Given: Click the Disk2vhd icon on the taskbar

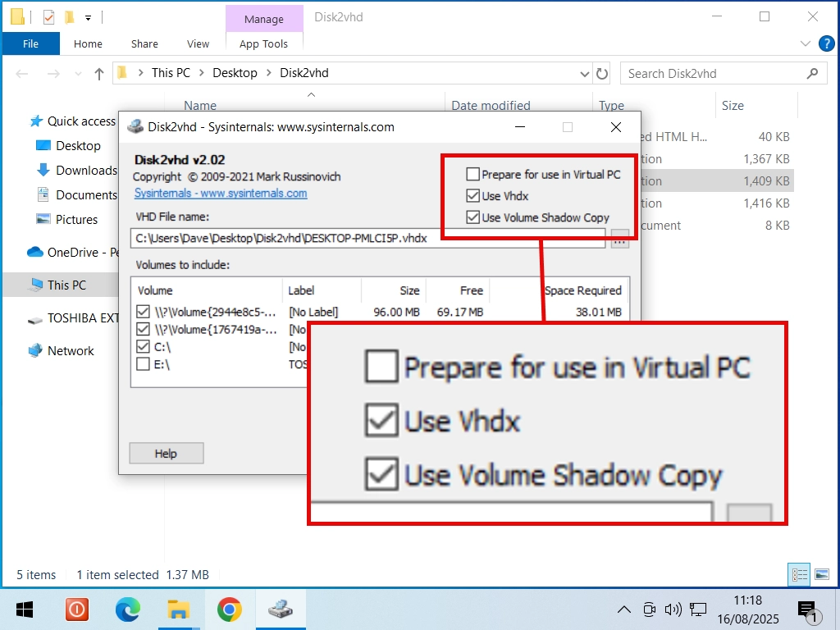Looking at the screenshot, I should (281, 609).
